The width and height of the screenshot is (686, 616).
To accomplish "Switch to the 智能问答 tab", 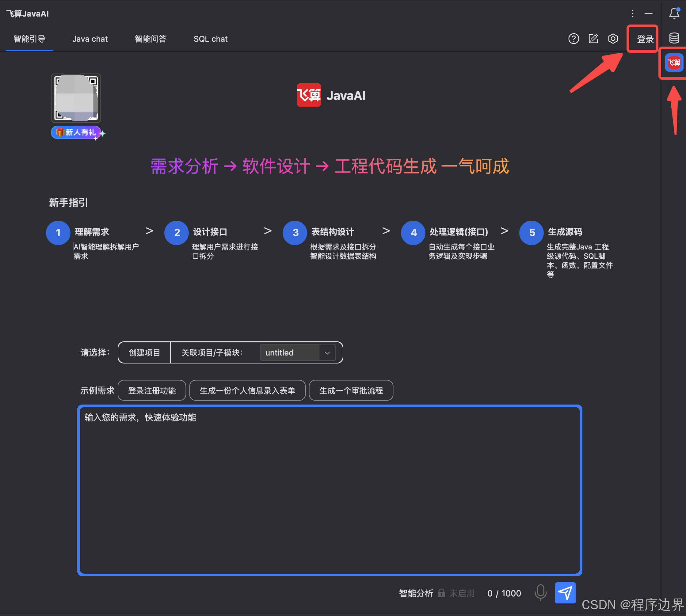I will (x=151, y=39).
